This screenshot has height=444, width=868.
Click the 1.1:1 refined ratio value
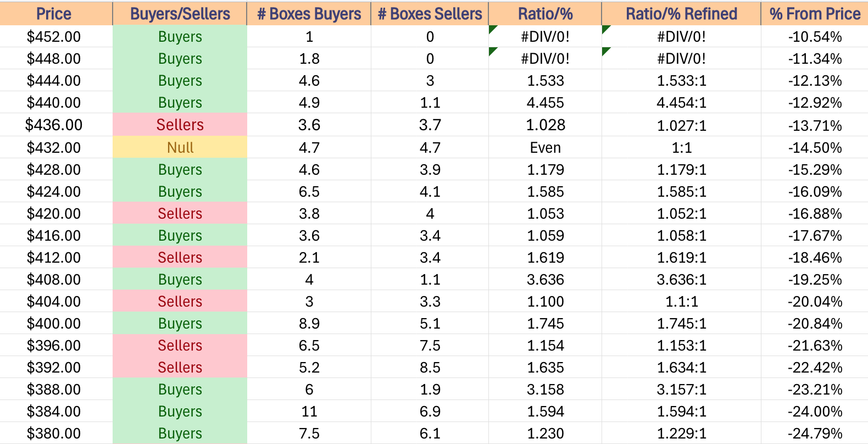coord(682,302)
